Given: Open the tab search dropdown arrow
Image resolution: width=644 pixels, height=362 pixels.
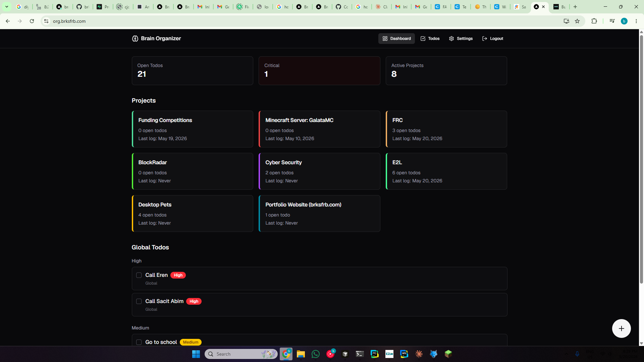Looking at the screenshot, I should (6, 7).
